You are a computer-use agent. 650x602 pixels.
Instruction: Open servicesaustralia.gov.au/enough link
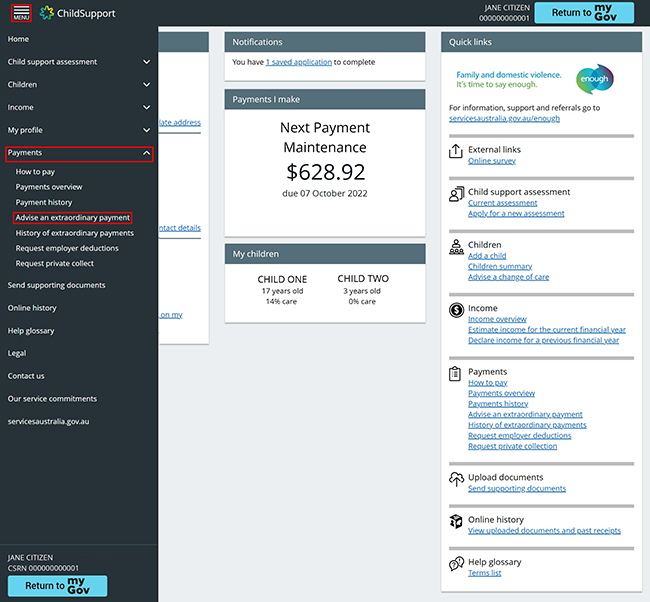coord(504,119)
